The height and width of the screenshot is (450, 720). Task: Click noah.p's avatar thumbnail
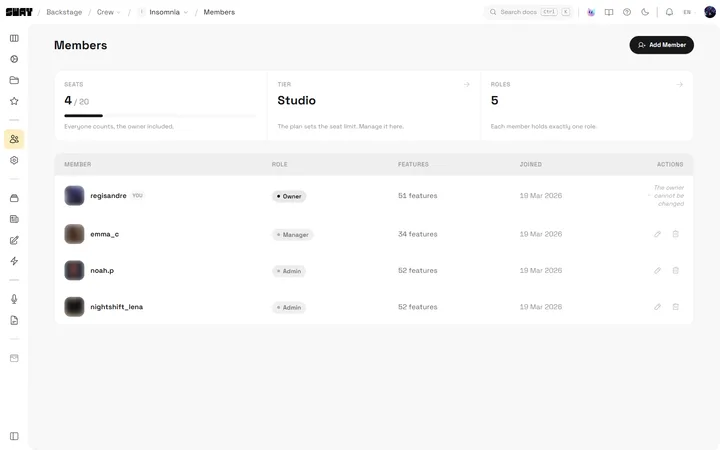click(74, 270)
